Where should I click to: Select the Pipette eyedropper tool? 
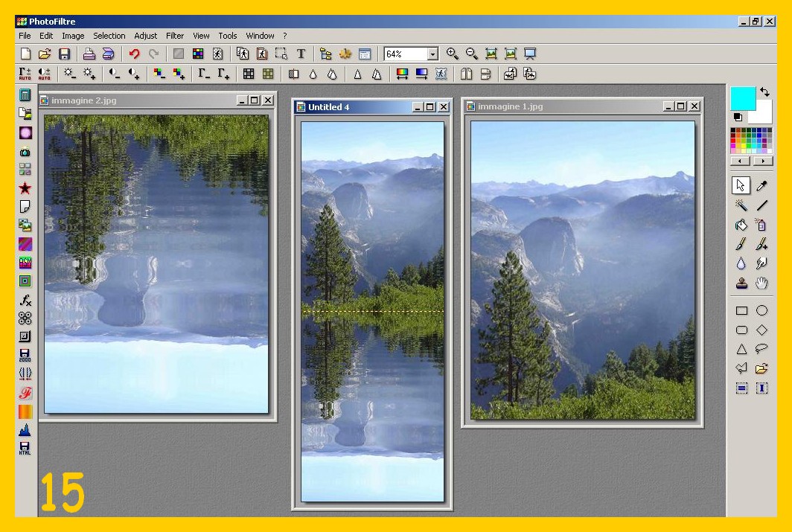(x=761, y=186)
